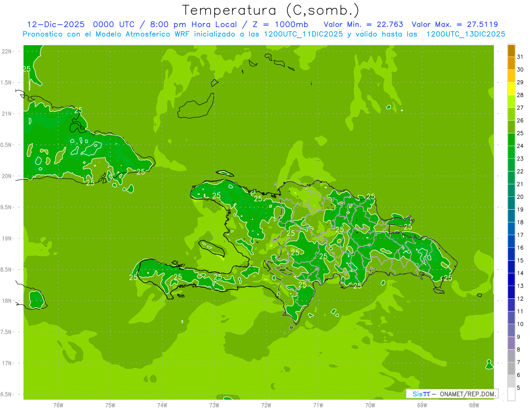
Task: Click the colorbar label '20'
Action: [520, 196]
